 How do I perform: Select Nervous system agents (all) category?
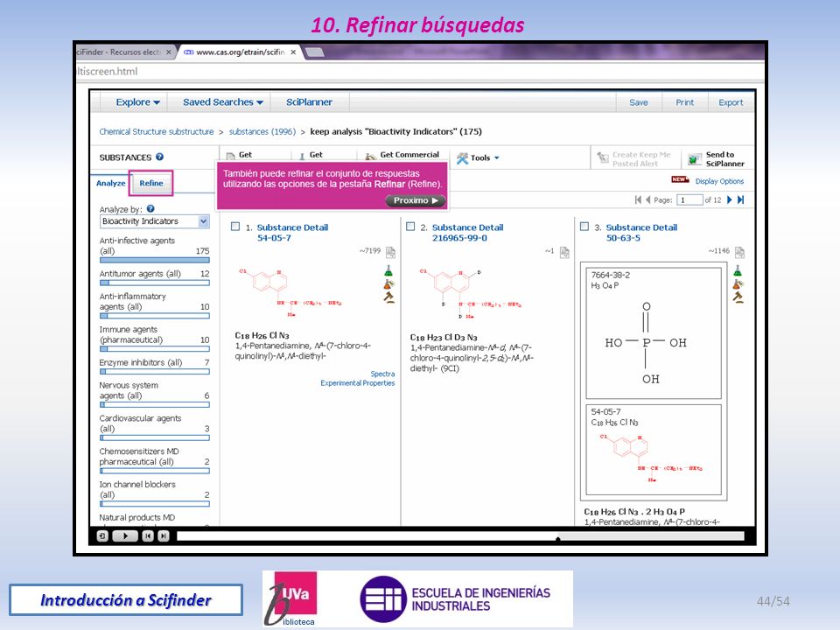point(154,395)
